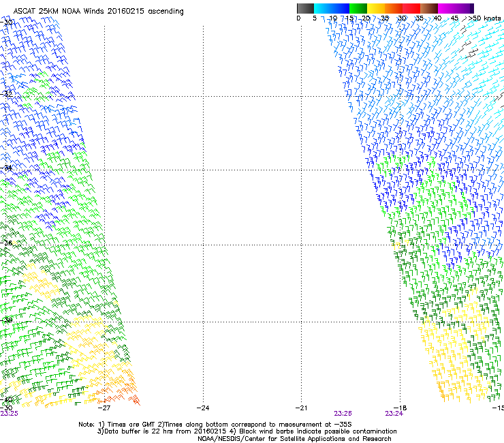The width and height of the screenshot is (504, 443).
Task: Click the longitude label -24
Action: point(203,408)
